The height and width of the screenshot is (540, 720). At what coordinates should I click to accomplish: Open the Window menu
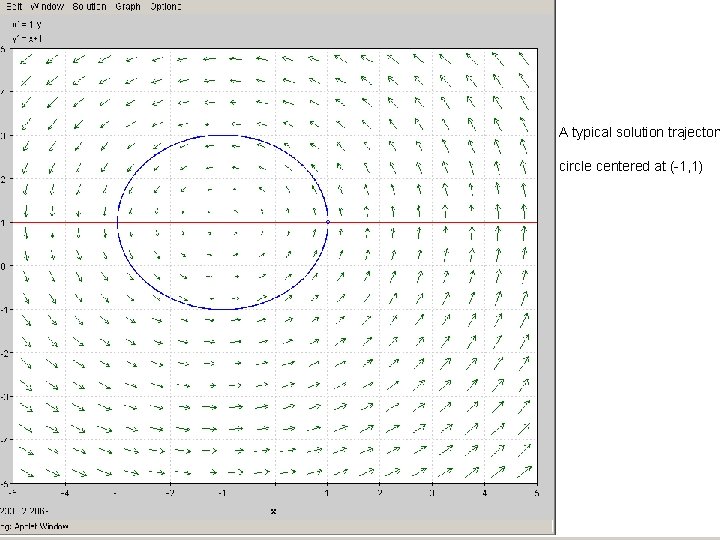click(x=47, y=6)
